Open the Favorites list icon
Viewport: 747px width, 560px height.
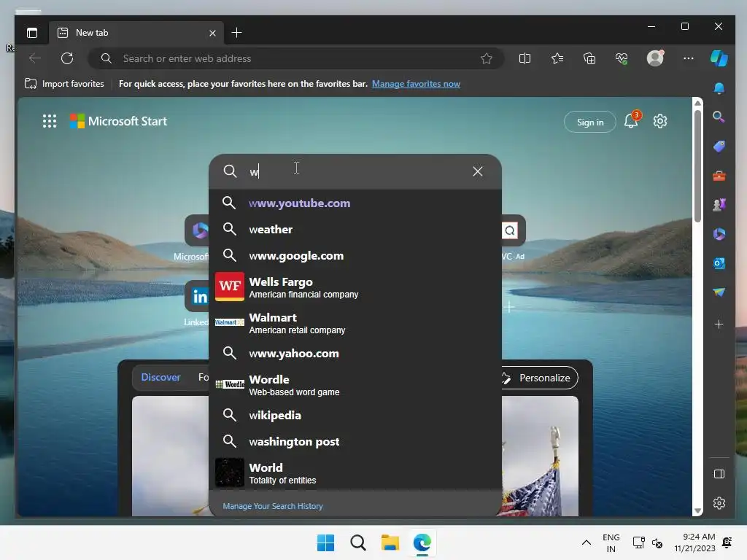[x=557, y=58]
